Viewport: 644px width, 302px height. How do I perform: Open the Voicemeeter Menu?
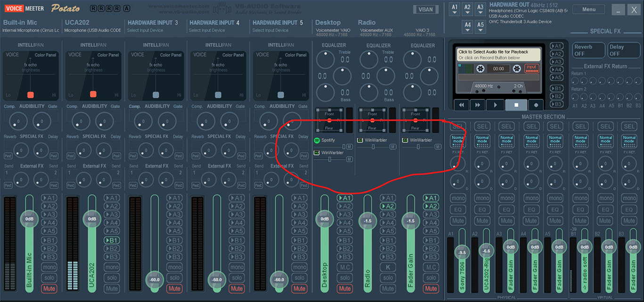tap(589, 9)
